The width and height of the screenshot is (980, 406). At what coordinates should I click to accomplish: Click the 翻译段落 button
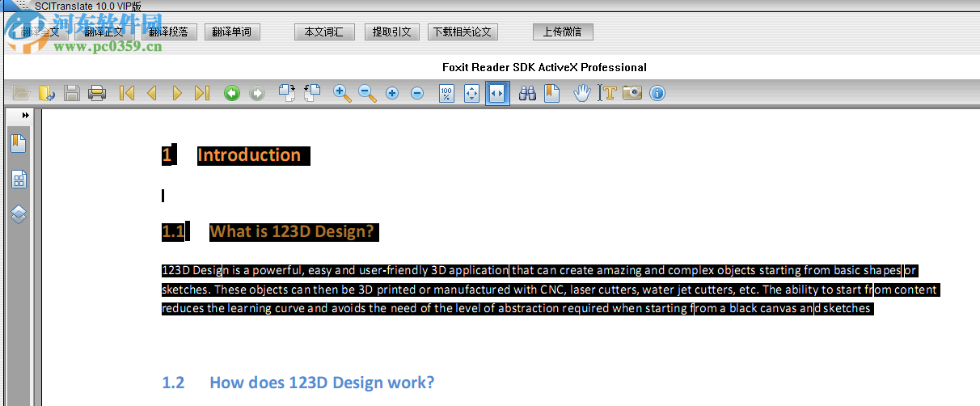(x=169, y=32)
